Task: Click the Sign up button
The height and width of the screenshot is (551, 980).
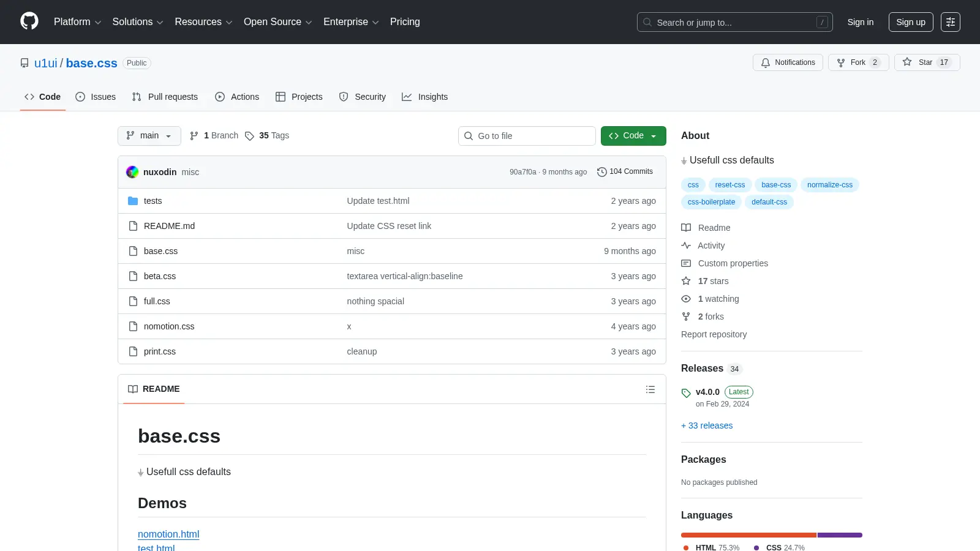Action: point(911,22)
